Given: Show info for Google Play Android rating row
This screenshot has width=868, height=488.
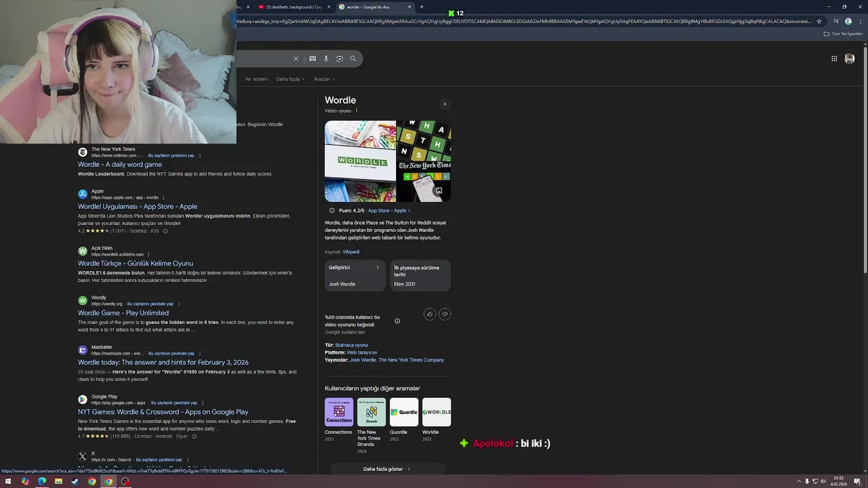Looking at the screenshot, I should pyautogui.click(x=194, y=436).
